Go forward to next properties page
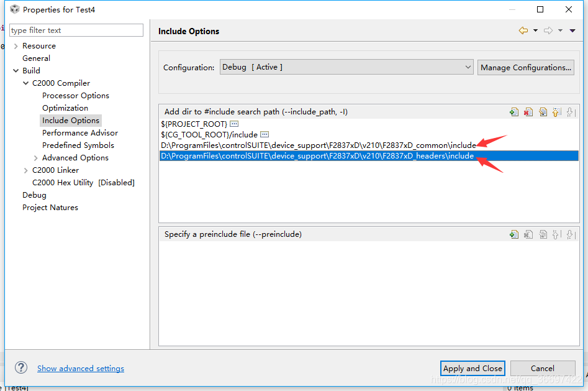 (548, 31)
